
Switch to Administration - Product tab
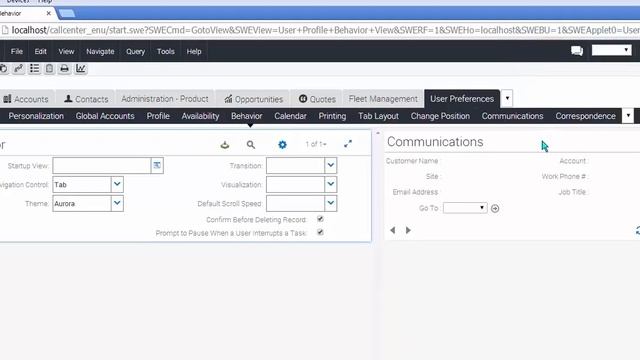(x=164, y=99)
